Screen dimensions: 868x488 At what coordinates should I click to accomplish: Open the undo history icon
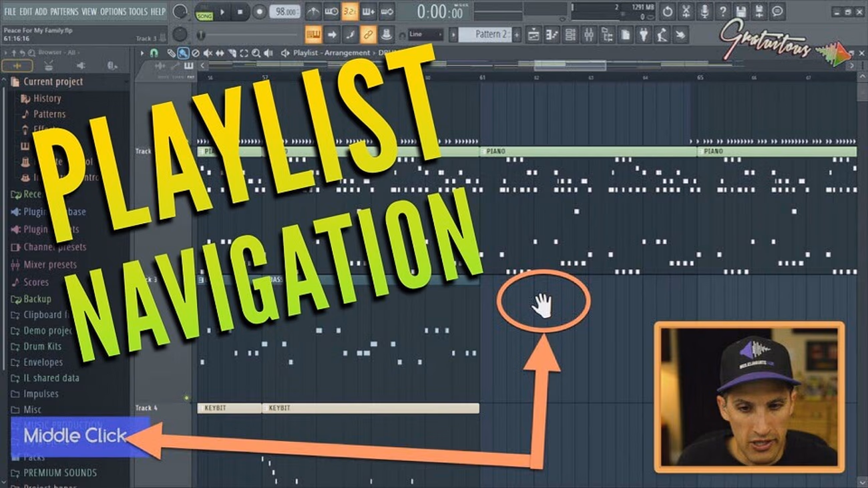(x=667, y=11)
